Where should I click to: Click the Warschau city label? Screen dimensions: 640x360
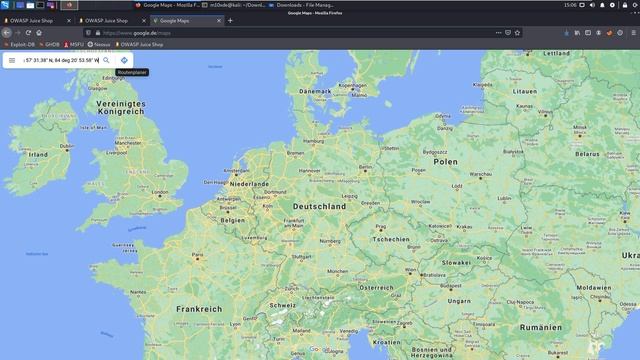(x=480, y=174)
